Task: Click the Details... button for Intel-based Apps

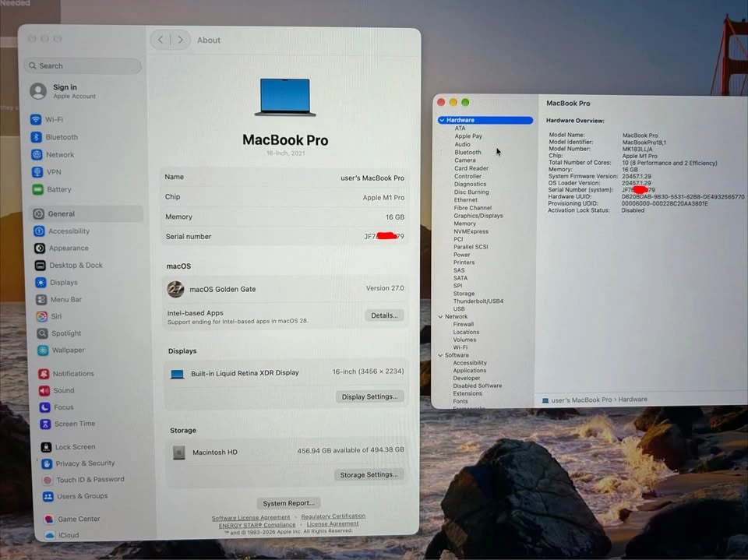Action: [x=384, y=315]
